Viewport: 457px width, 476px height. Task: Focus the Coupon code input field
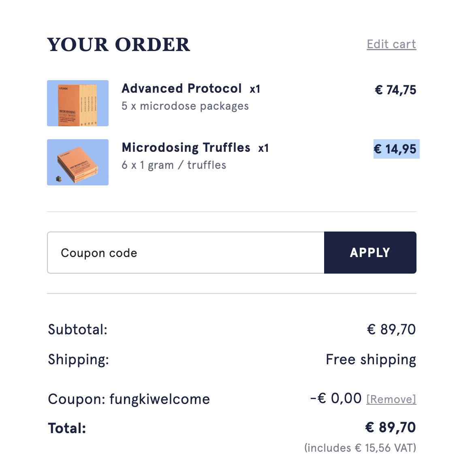(186, 253)
